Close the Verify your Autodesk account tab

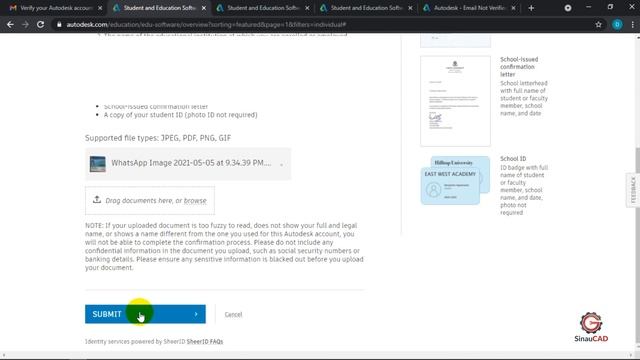coord(100,8)
